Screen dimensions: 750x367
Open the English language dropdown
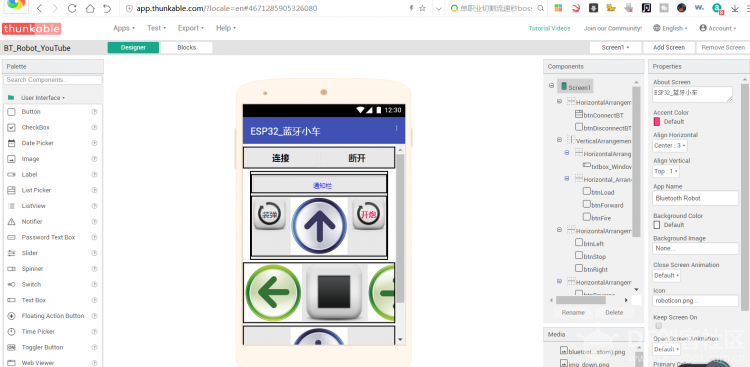pos(670,28)
